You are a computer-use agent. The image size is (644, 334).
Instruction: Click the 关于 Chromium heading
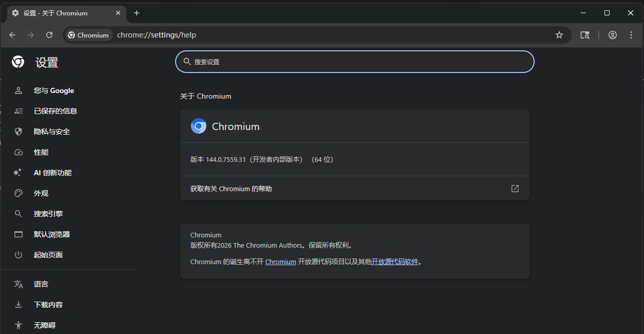point(205,96)
